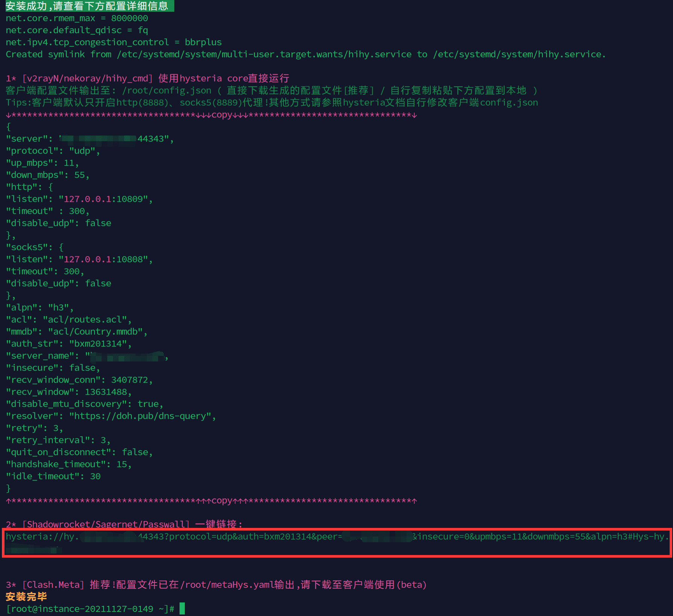
Task: Click the '"acl": "acl/routes.acl"' line
Action: click(69, 319)
